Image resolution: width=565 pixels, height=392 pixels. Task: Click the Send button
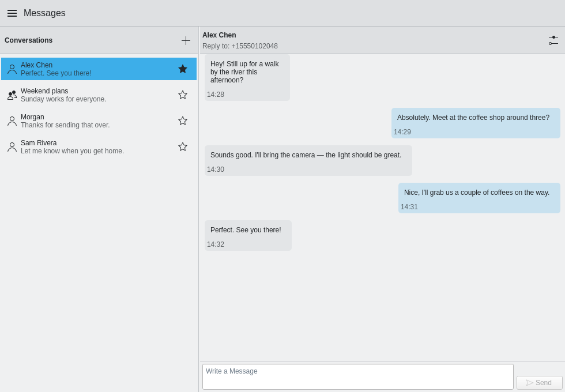coord(540,383)
